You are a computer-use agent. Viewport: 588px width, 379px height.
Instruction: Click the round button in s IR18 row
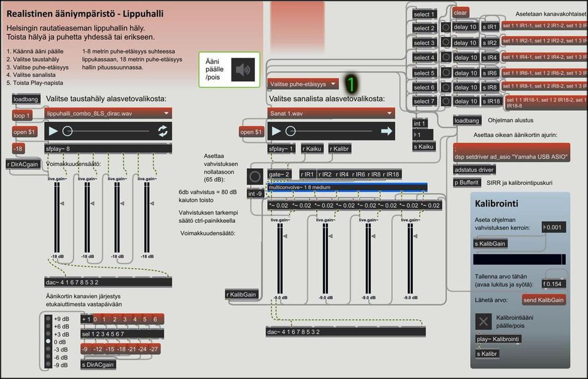click(x=446, y=101)
